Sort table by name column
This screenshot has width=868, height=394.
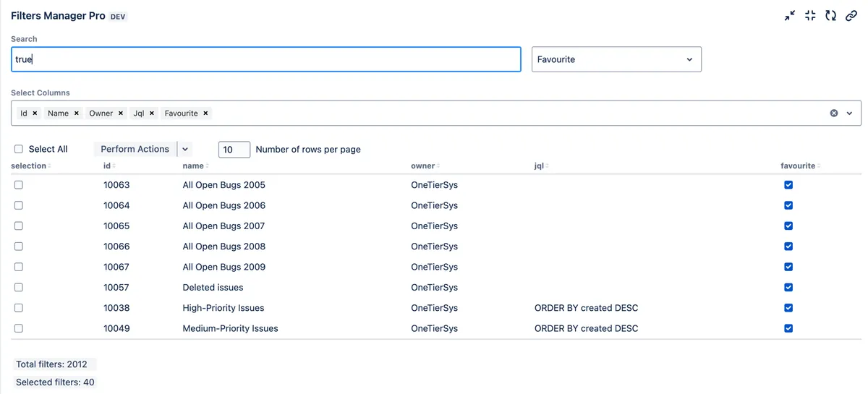click(195, 166)
